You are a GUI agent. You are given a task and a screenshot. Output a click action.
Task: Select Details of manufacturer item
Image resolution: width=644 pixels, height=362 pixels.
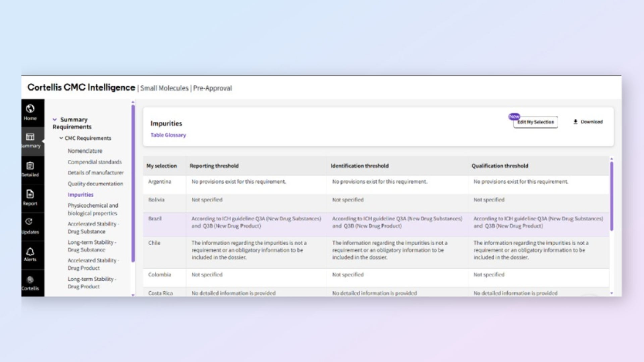pos(96,173)
